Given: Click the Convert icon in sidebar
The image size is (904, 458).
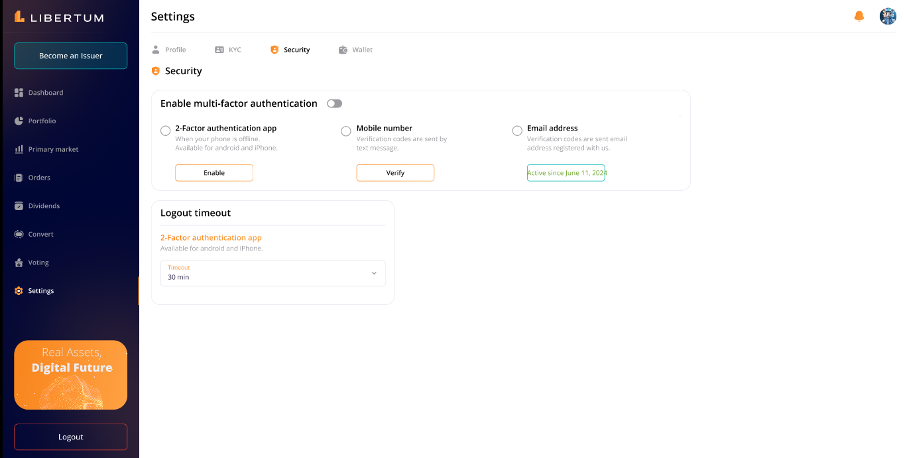Looking at the screenshot, I should [19, 234].
